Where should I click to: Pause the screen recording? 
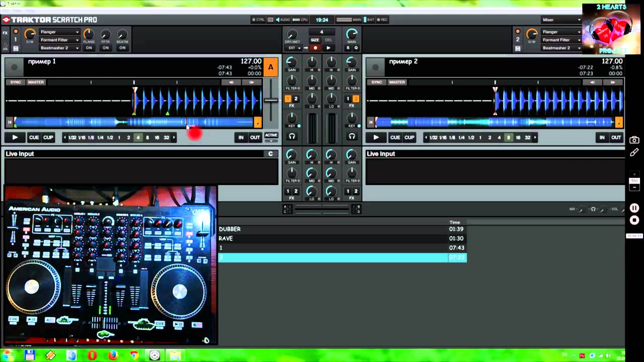634,208
